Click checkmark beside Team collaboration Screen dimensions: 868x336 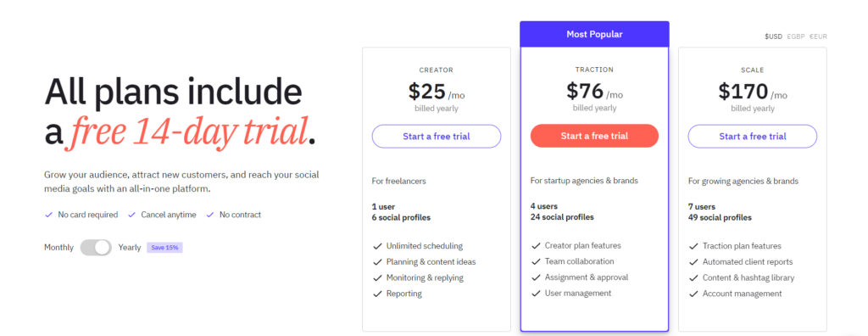[x=536, y=261]
